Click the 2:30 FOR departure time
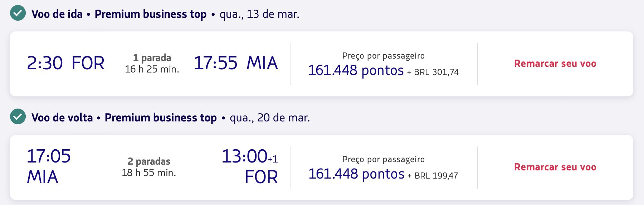Viewport: 644px width, 205px height. (x=66, y=63)
